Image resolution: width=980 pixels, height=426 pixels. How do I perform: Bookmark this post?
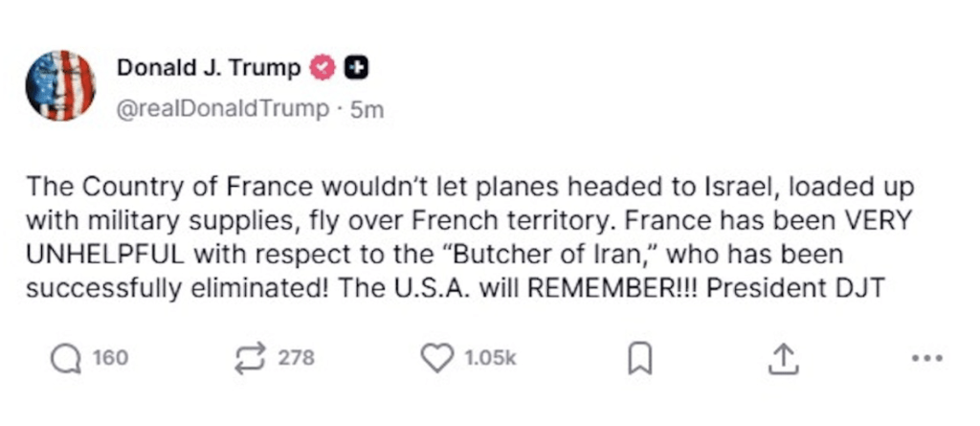638,360
